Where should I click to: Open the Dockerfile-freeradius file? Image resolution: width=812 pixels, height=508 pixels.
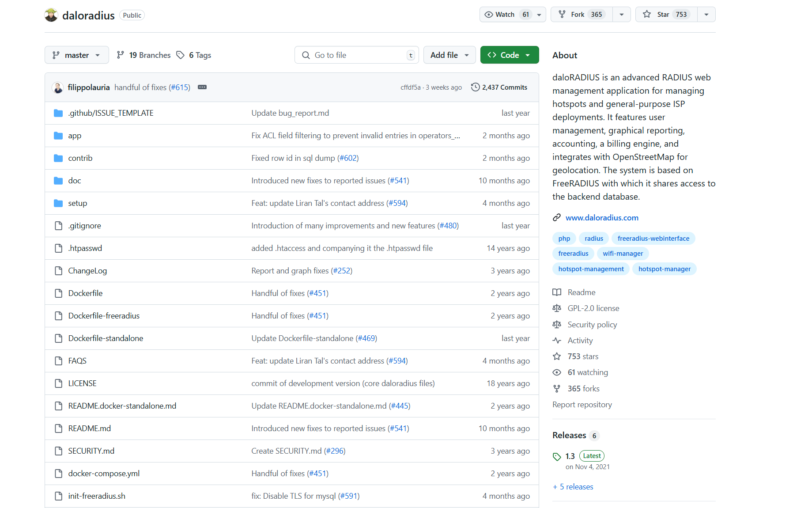pyautogui.click(x=104, y=316)
